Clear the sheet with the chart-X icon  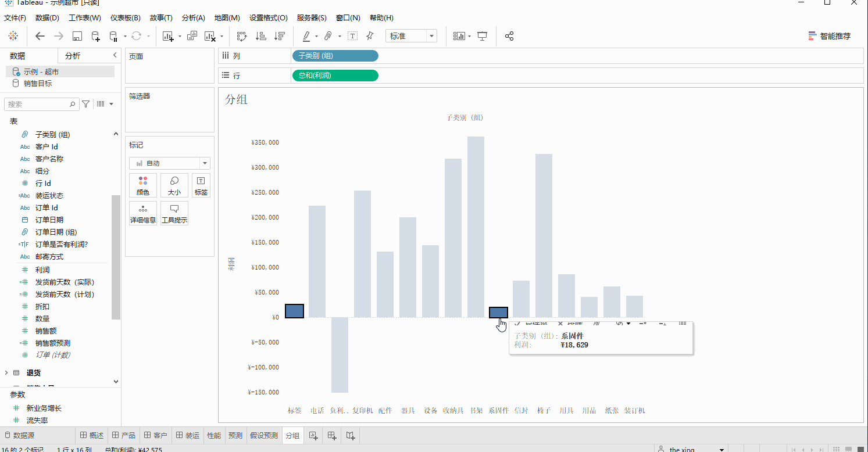pos(210,36)
